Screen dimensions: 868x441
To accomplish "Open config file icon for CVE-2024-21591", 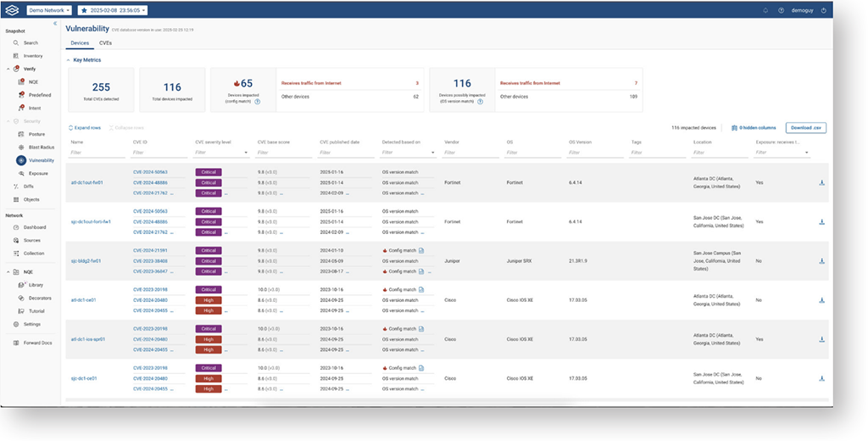I will (421, 250).
